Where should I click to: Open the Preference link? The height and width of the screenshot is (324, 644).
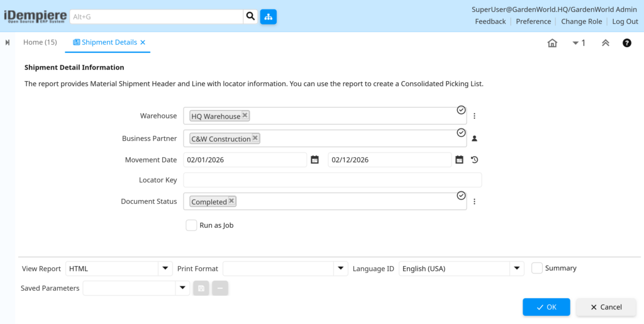(533, 21)
